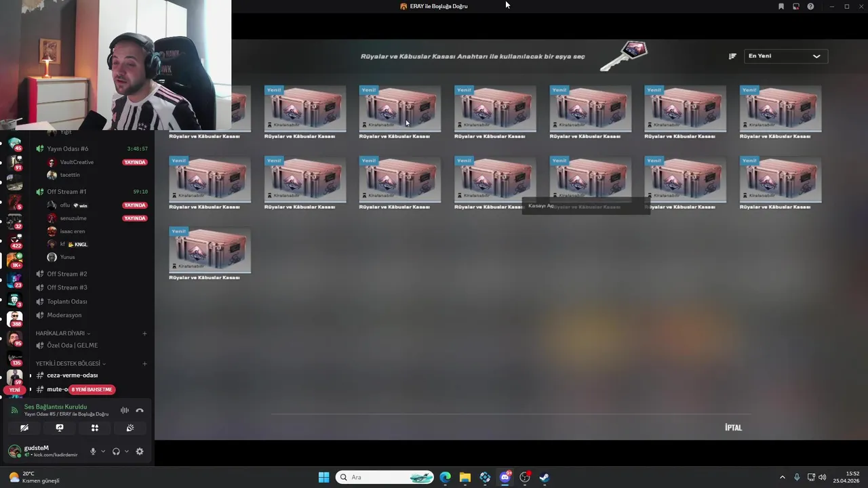Join the Toplantı Odası voice channel

click(x=92, y=302)
